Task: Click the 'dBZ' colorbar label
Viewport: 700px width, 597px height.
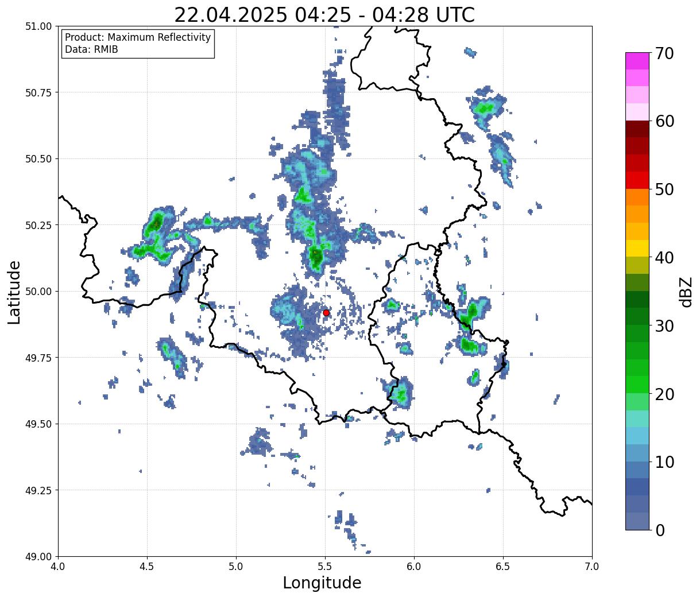Action: point(686,292)
